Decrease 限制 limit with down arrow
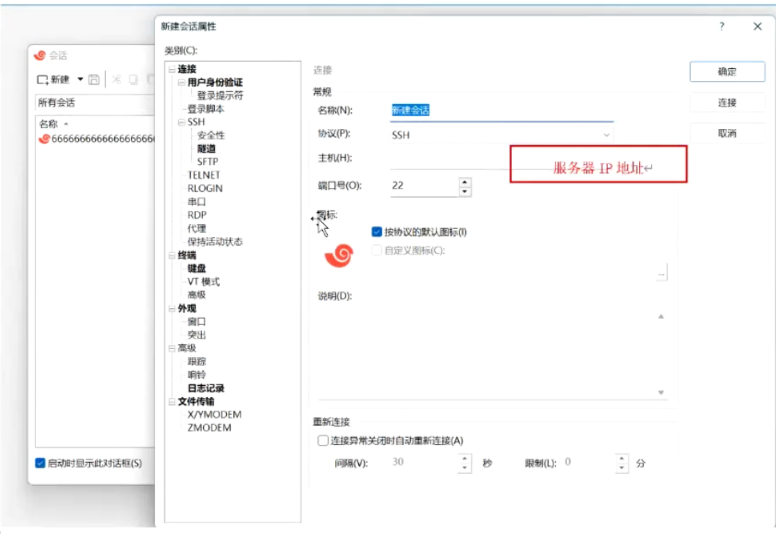 tap(622, 468)
